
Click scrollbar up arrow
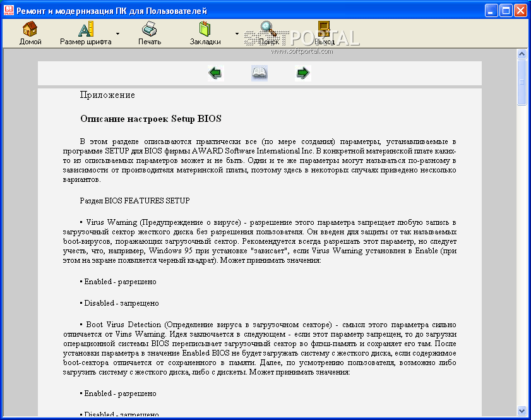point(522,54)
